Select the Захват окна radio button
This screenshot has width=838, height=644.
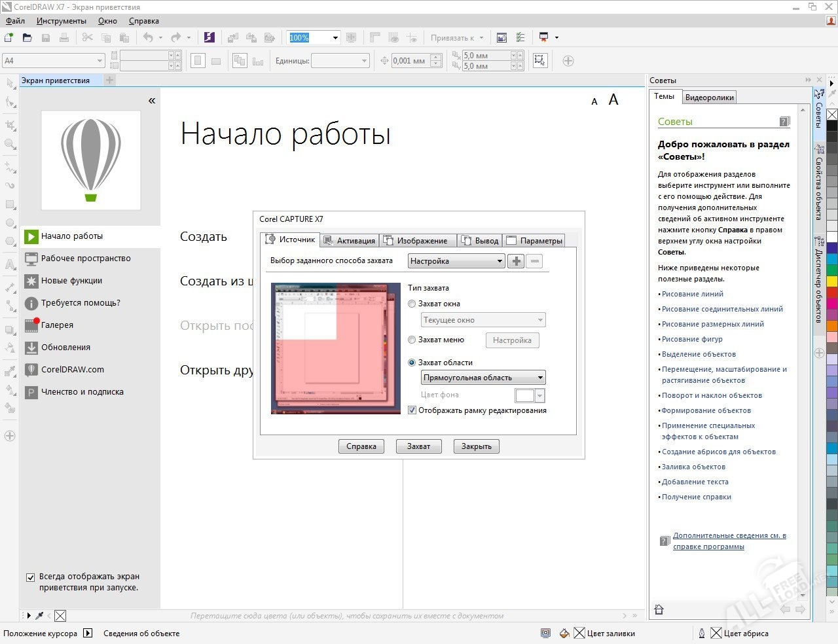[412, 304]
